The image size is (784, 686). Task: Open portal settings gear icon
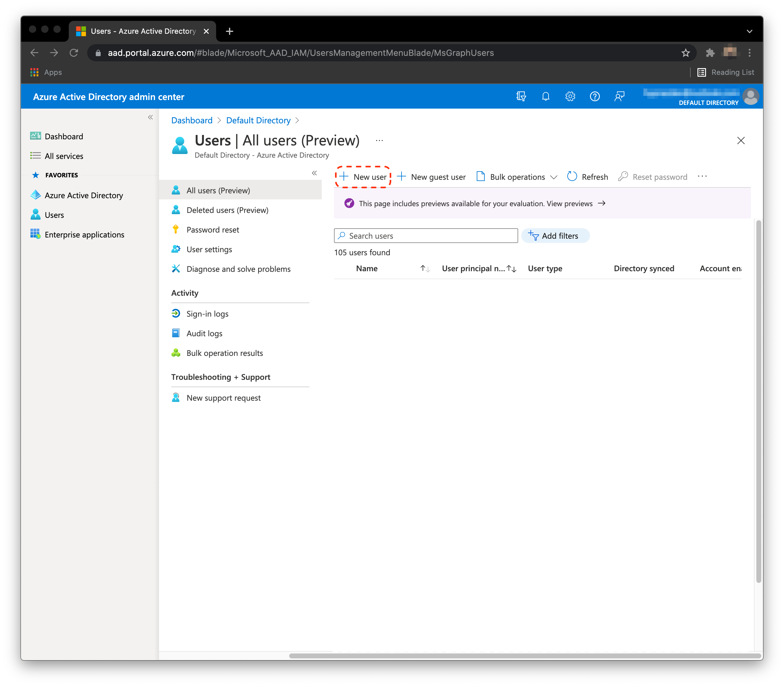570,96
